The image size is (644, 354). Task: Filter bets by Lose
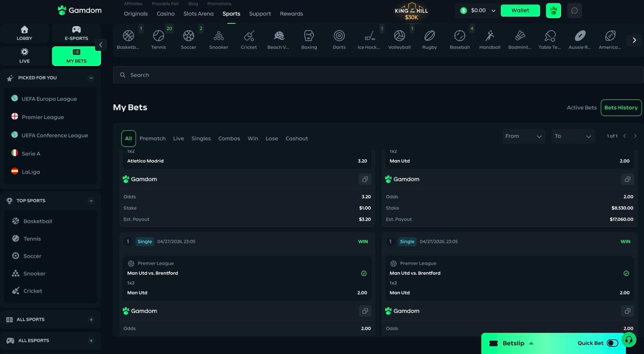click(272, 138)
